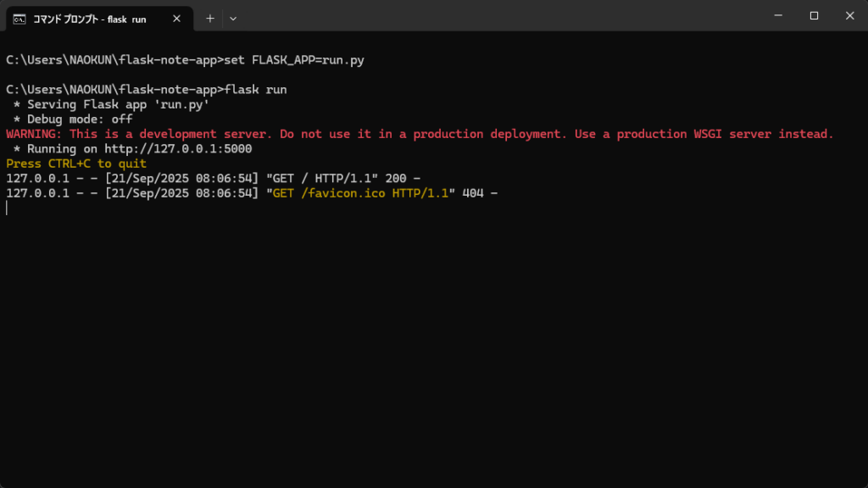Click the yellow GET /favicon.ico request text
This screenshot has height=488, width=868.
point(360,193)
